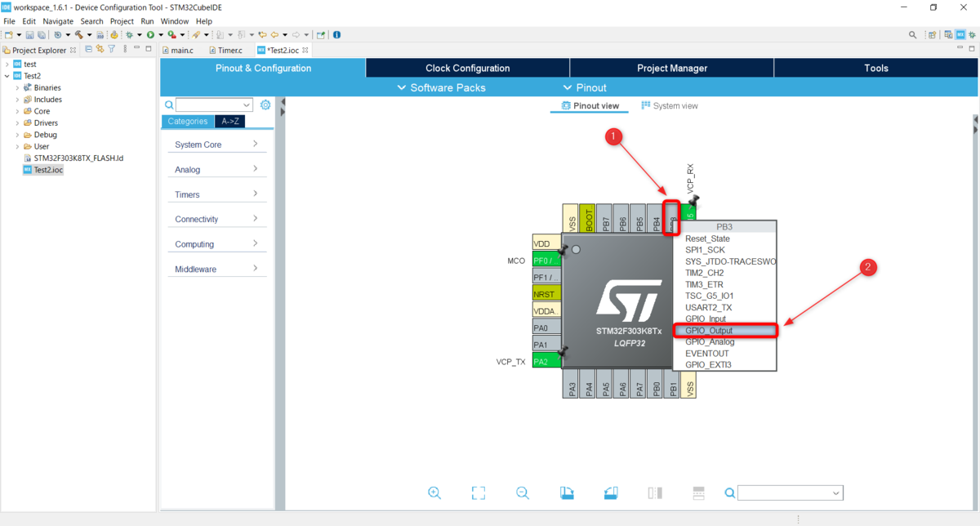Open the Navigate menu
The height and width of the screenshot is (526, 980).
click(58, 21)
